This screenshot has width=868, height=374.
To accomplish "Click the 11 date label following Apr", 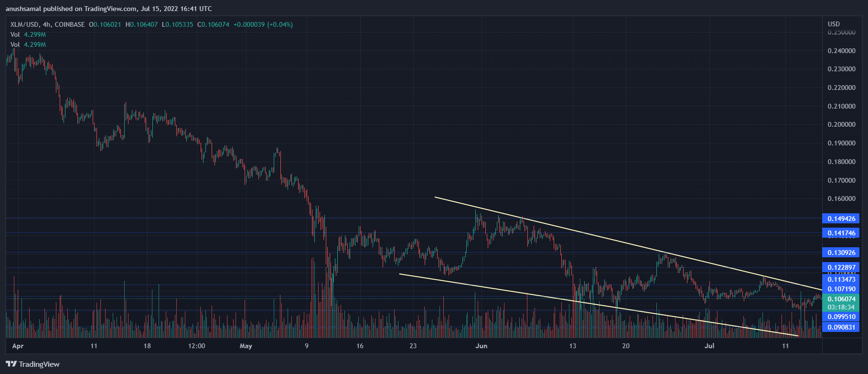I will (x=94, y=346).
